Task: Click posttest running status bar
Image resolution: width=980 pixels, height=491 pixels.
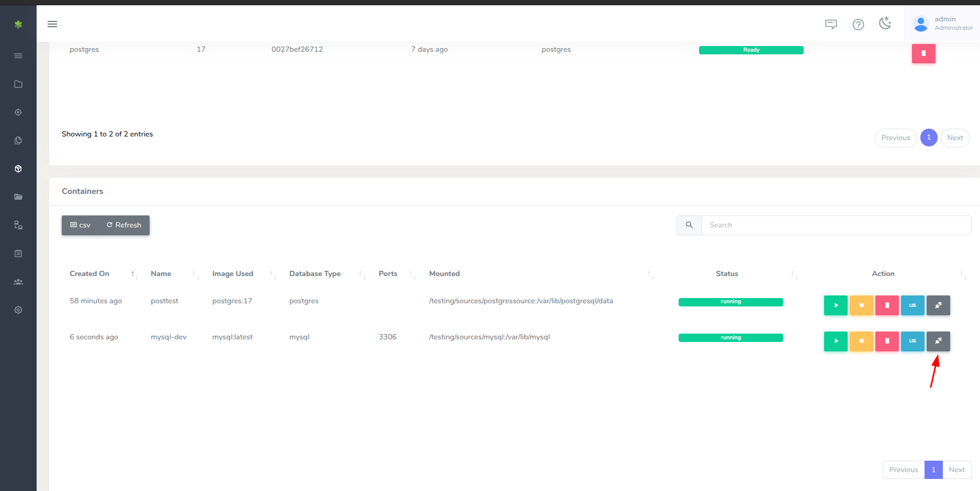Action: coord(731,302)
